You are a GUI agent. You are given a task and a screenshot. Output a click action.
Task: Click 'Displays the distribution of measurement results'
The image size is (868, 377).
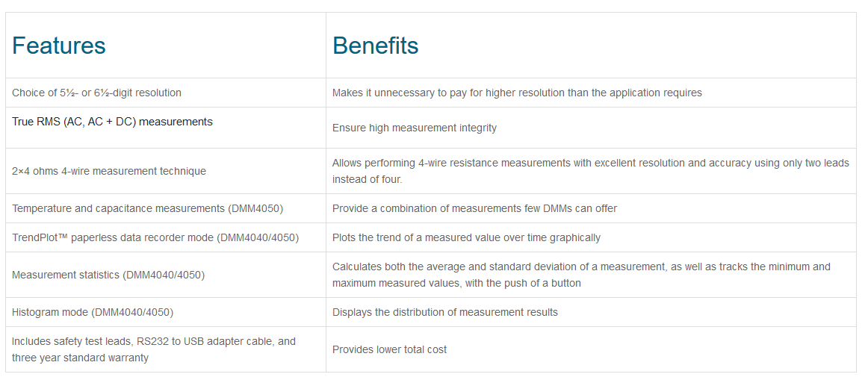445,313
